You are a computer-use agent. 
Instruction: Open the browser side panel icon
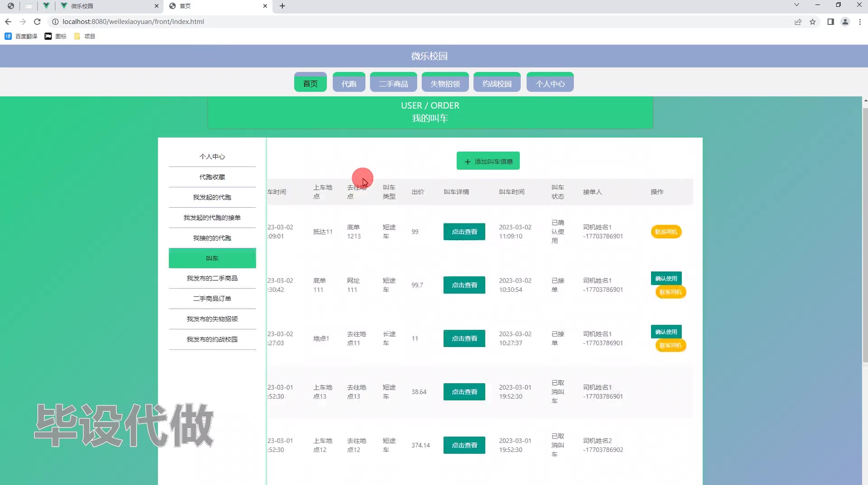click(830, 22)
